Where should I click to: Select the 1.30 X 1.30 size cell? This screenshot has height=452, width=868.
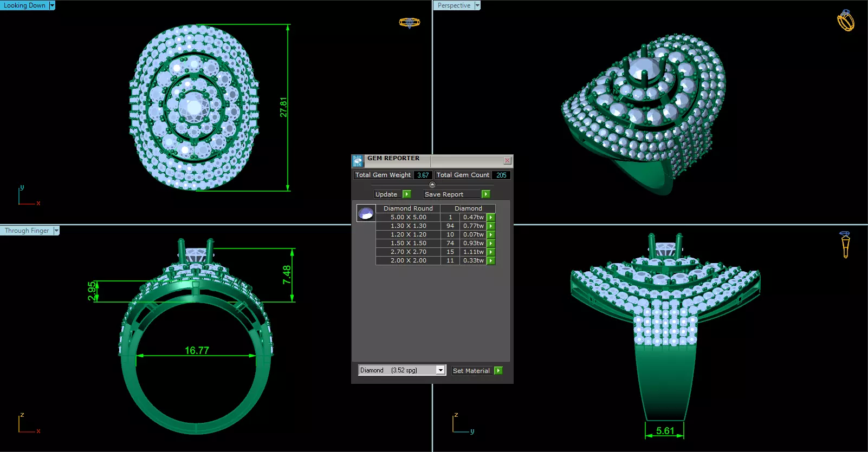pyautogui.click(x=408, y=226)
